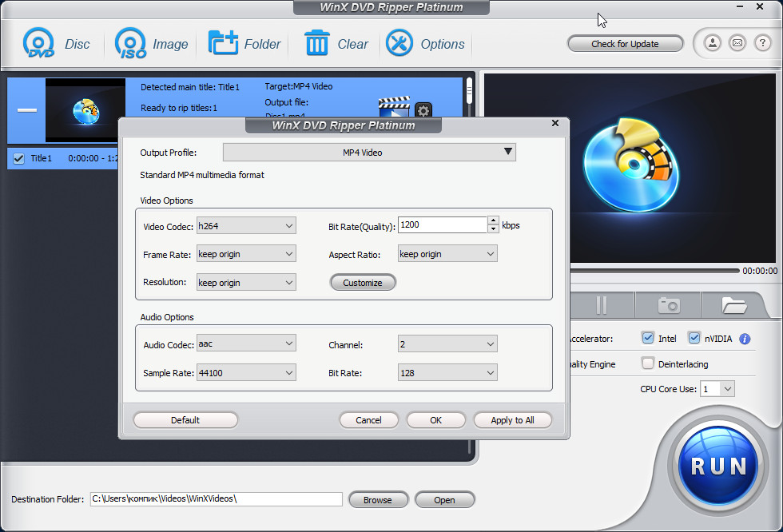
Task: Click the 'Target:MP4 Video' text
Action: pyautogui.click(x=298, y=86)
